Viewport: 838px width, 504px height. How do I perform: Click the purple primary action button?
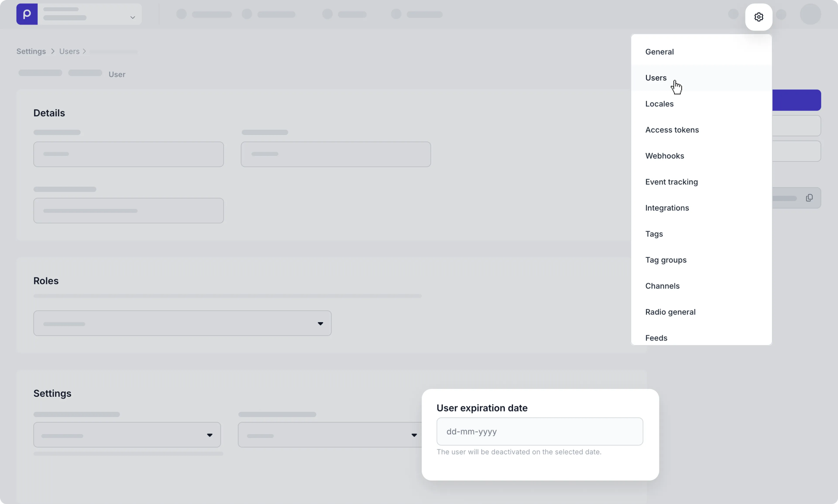796,100
